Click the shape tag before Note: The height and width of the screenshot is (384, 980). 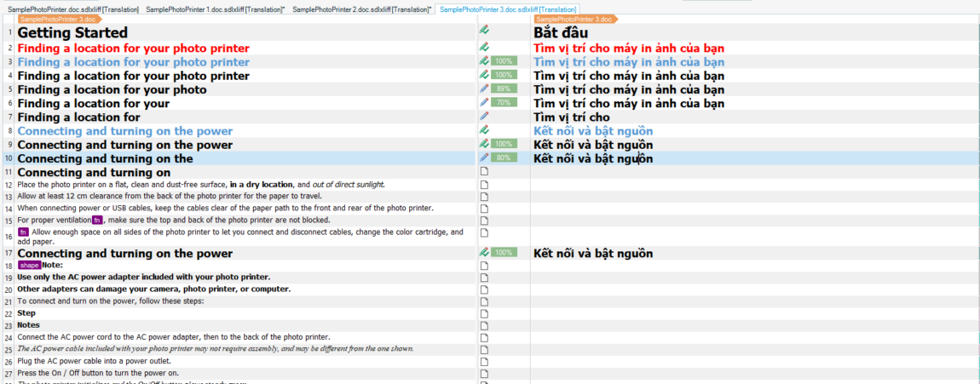point(29,266)
